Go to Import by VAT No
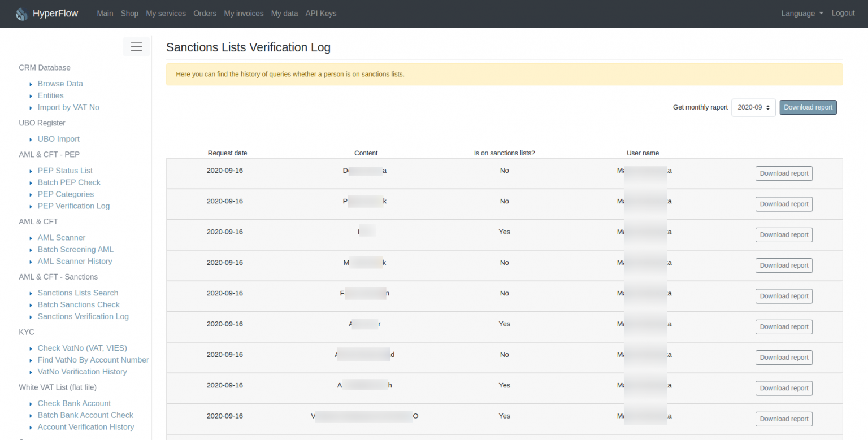868x440 pixels. coord(68,107)
